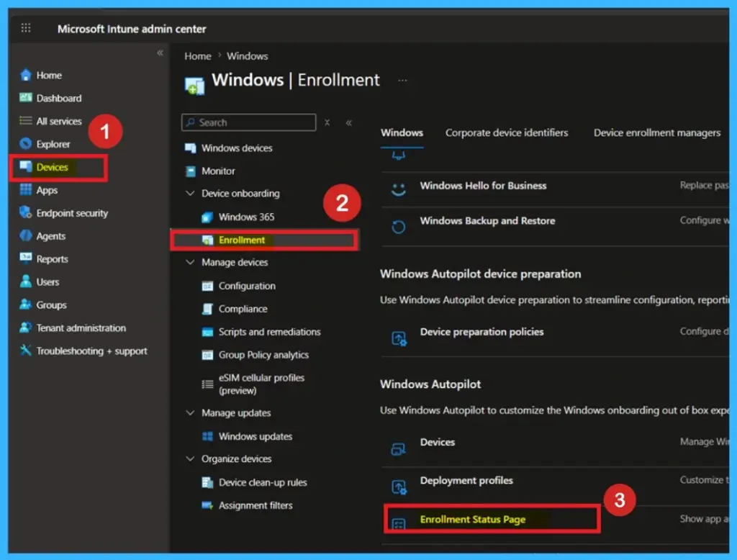Click the Monitor icon in submenu
Screen dimensions: 737x560
coord(190,171)
